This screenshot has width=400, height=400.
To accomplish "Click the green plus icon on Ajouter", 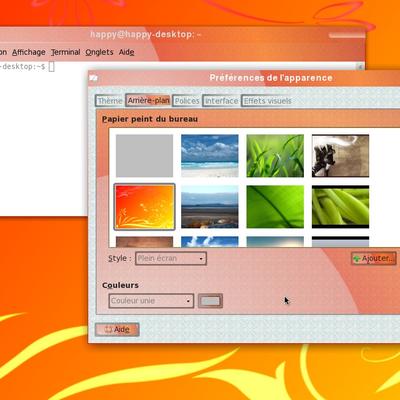I will [357, 259].
